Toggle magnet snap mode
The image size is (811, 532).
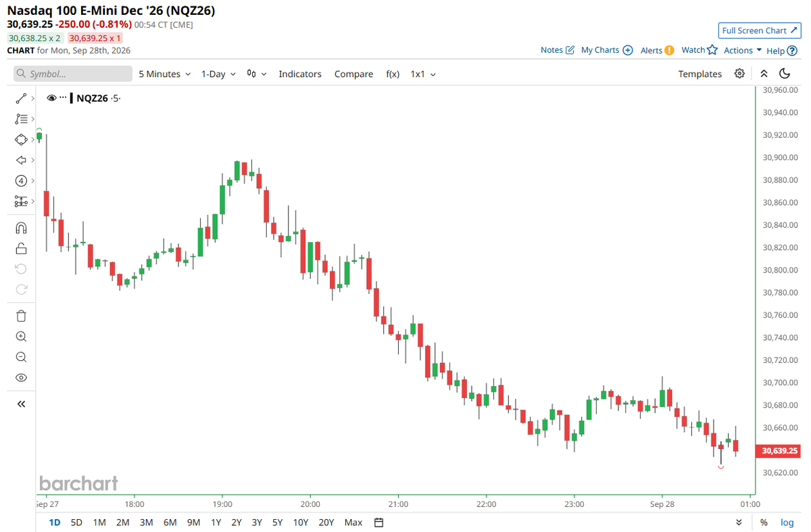point(21,228)
